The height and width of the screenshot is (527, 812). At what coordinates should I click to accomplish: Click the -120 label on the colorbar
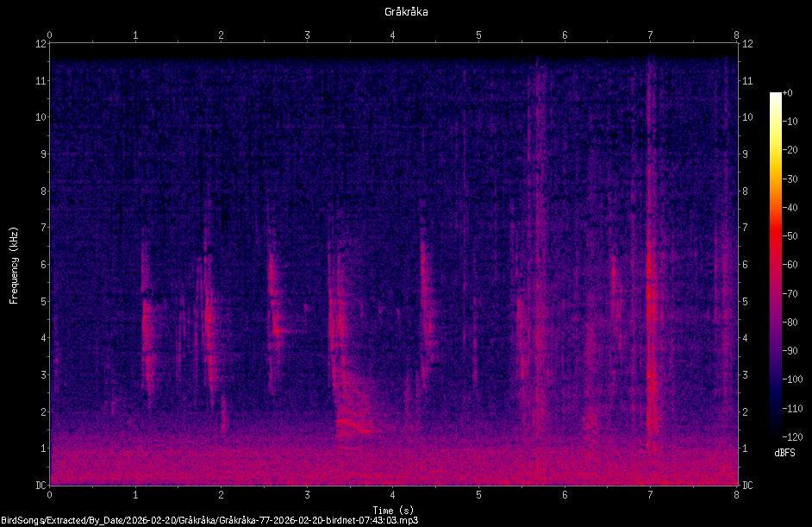(793, 436)
